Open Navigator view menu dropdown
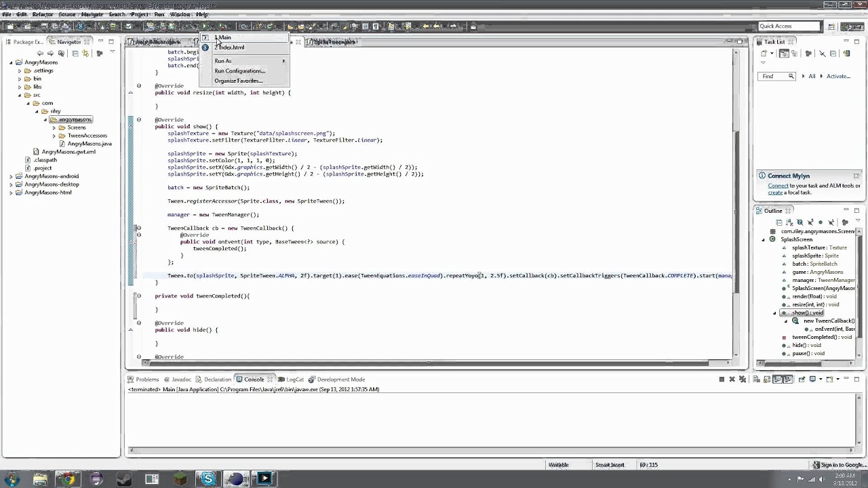868x488 pixels. (x=112, y=53)
